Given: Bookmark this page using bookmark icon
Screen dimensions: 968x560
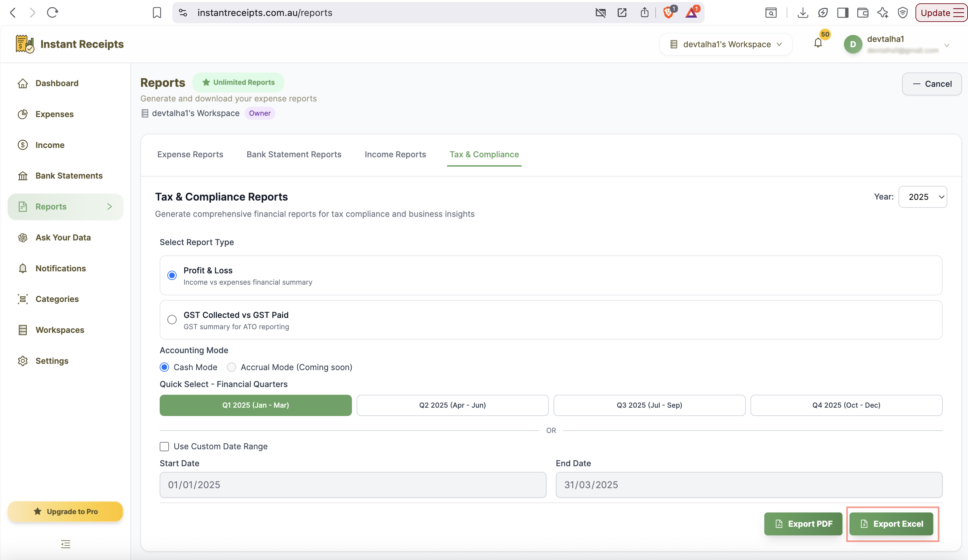Looking at the screenshot, I should click(x=157, y=13).
